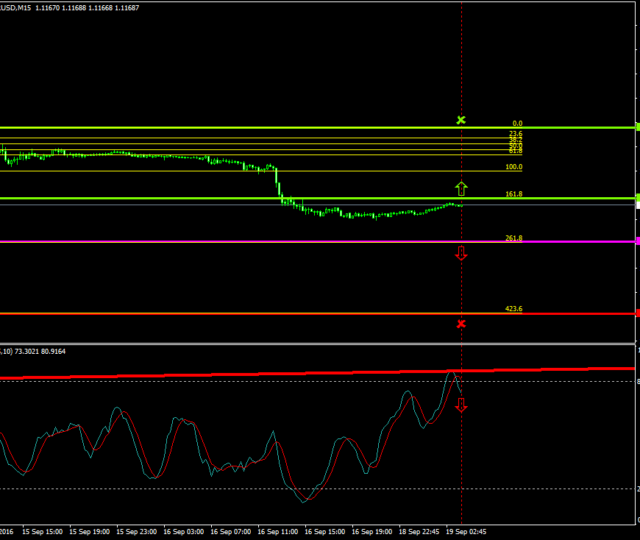Click the red down arrow below the magenta line
Screen dimensions: 640x540
pos(461,254)
